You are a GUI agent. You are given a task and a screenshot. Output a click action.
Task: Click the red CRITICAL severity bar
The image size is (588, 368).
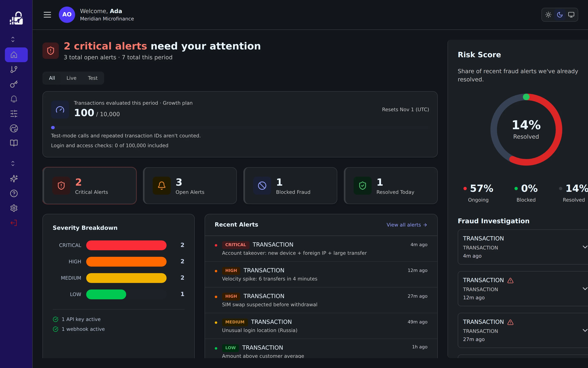126,245
